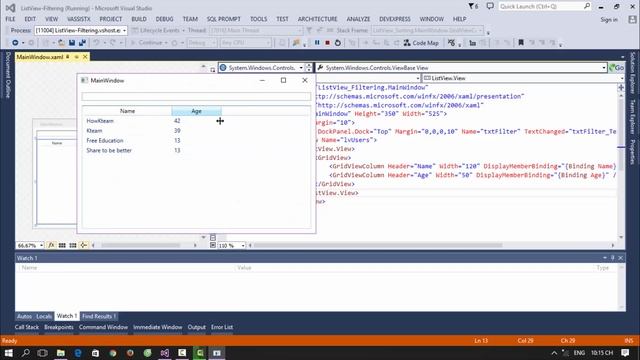Open the FILE menu
This screenshot has height=360, width=640.
point(10,19)
